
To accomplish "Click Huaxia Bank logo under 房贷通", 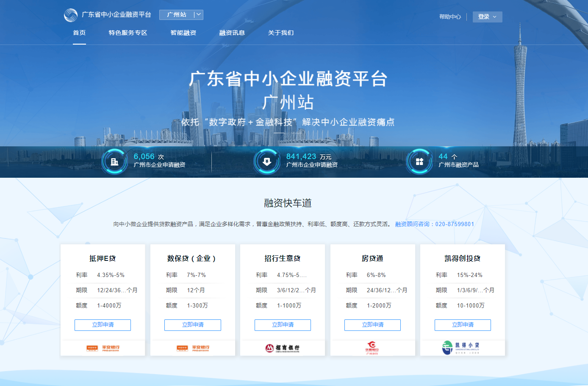I will (x=372, y=348).
